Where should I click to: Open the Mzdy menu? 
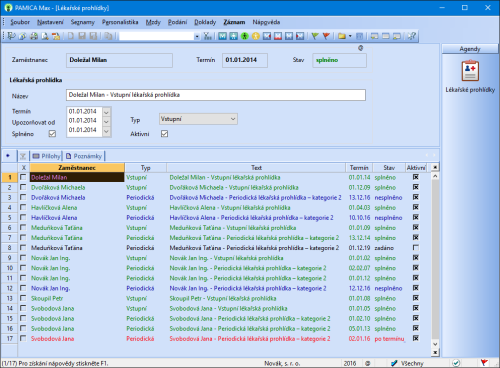point(153,22)
